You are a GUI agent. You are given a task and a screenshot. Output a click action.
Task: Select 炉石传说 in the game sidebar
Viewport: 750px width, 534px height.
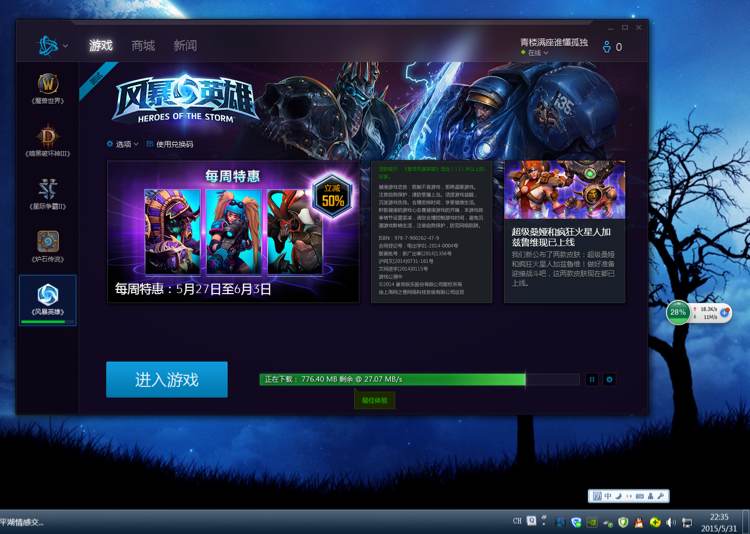pos(48,246)
